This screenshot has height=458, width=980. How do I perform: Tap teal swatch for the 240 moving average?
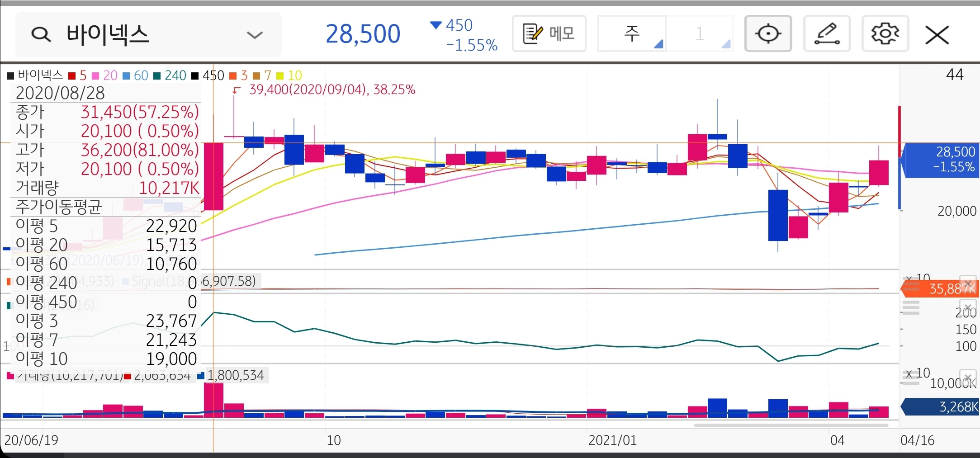pos(157,76)
